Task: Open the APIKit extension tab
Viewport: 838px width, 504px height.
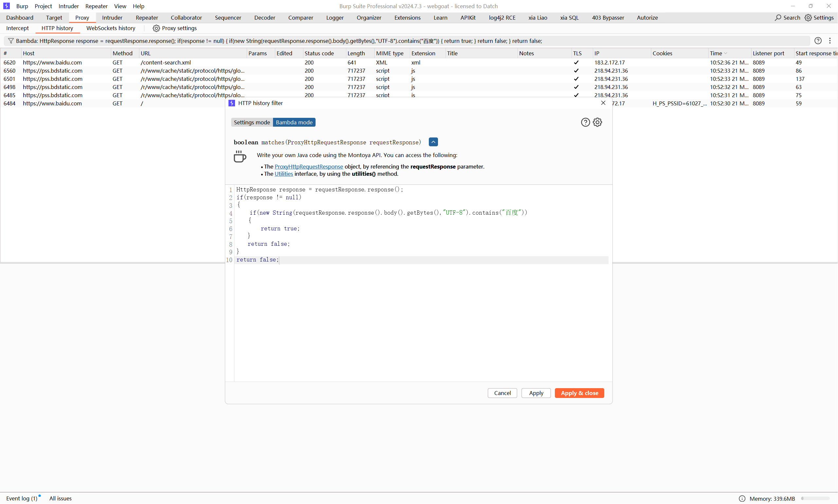Action: coord(468,18)
